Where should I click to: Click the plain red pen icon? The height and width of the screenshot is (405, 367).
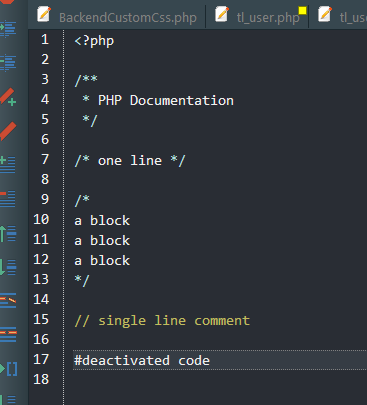click(8, 131)
